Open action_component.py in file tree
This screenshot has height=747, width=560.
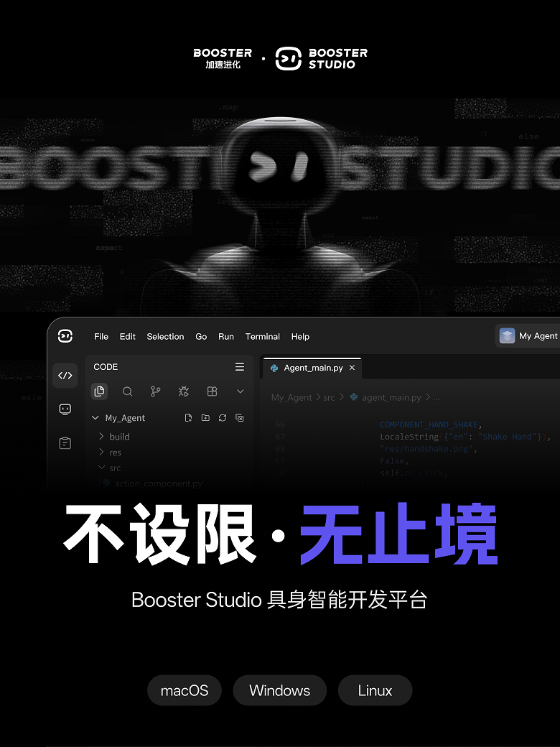(159, 483)
